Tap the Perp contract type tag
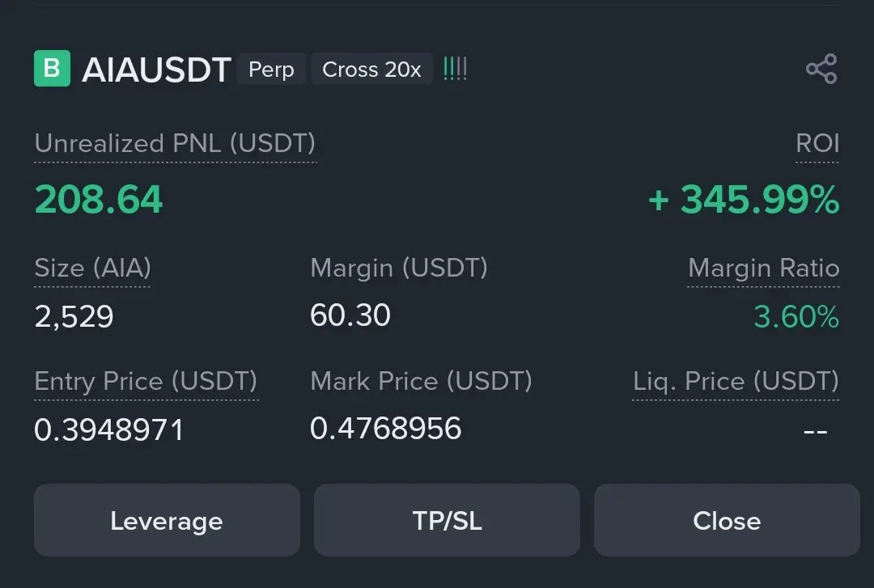874x588 pixels. (271, 69)
